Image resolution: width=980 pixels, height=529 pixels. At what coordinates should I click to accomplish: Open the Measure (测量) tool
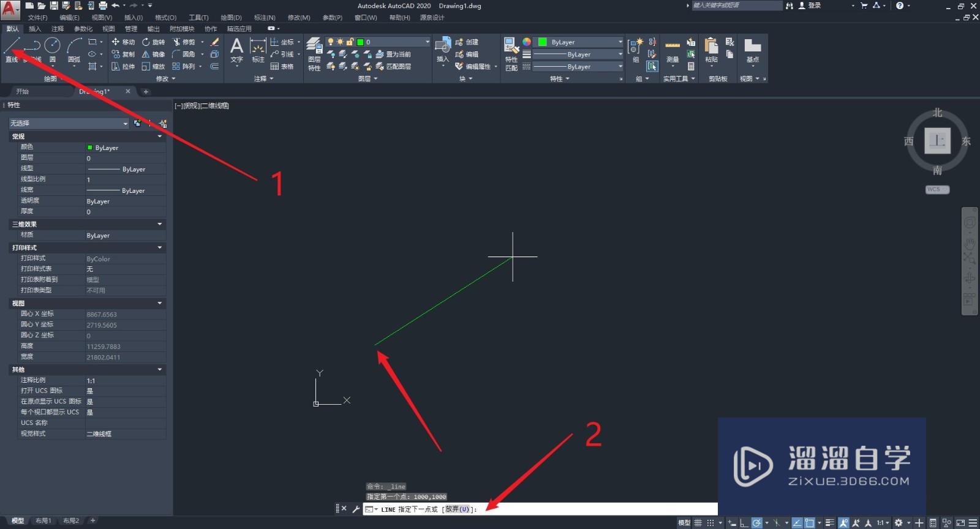[x=673, y=51]
